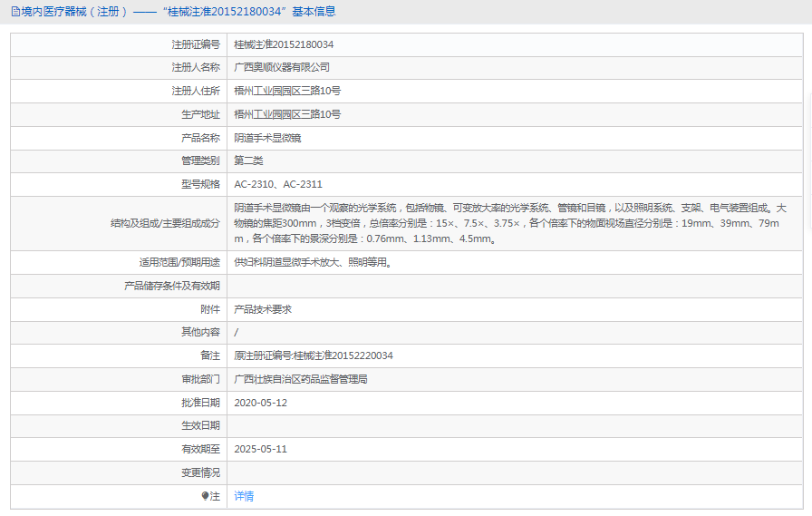Click the slash value in 其他内容 row
The image size is (812, 516).
237,333
